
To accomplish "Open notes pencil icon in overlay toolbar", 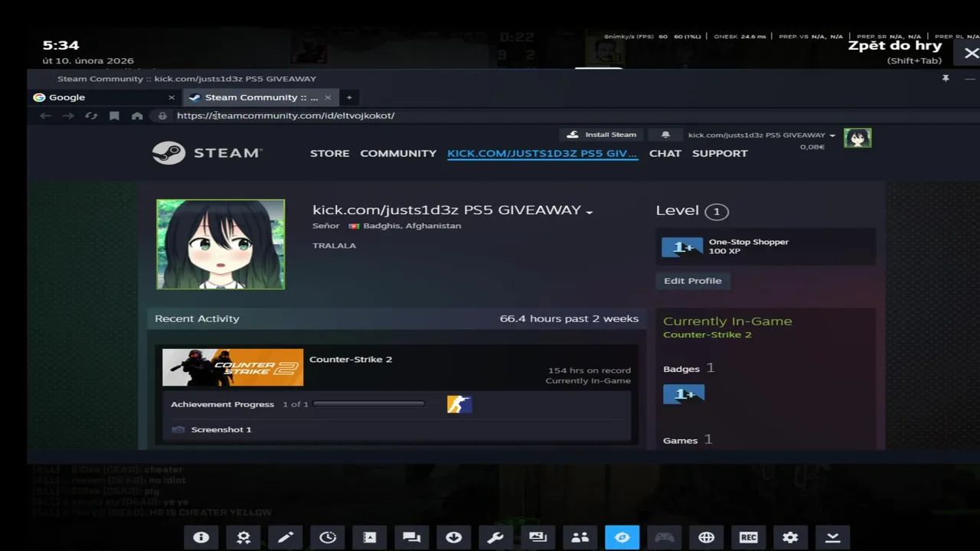I will [x=285, y=537].
